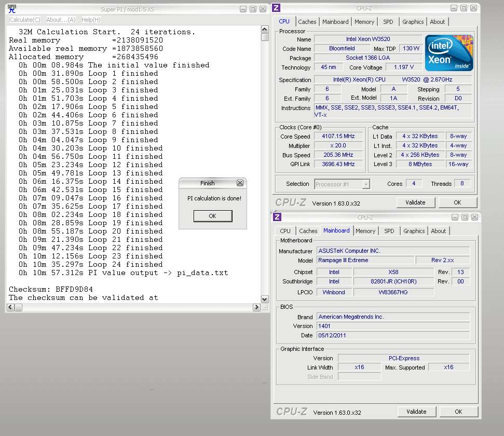Click the motherboard model Rampage III Extreme
This screenshot has width=504, height=436.
pyautogui.click(x=365, y=260)
